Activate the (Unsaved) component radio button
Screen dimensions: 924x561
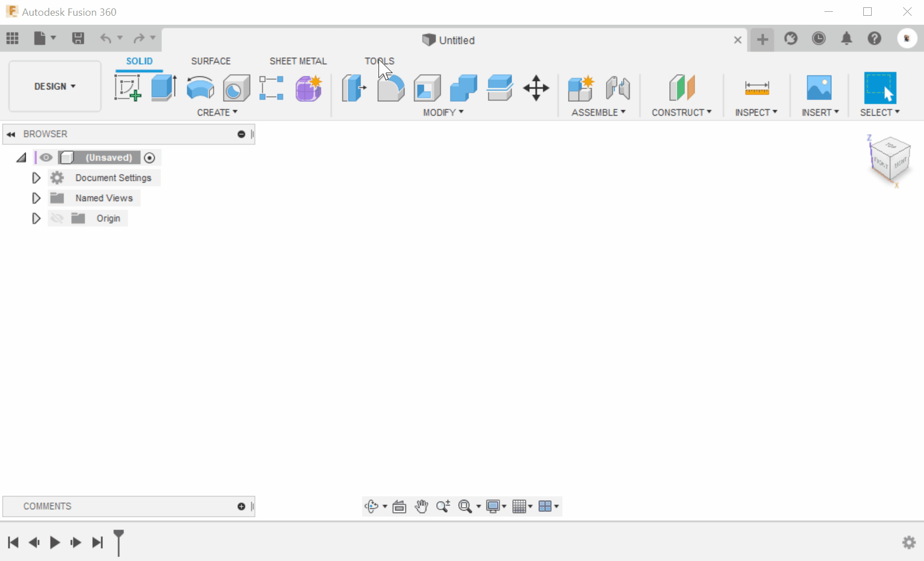pyautogui.click(x=150, y=158)
